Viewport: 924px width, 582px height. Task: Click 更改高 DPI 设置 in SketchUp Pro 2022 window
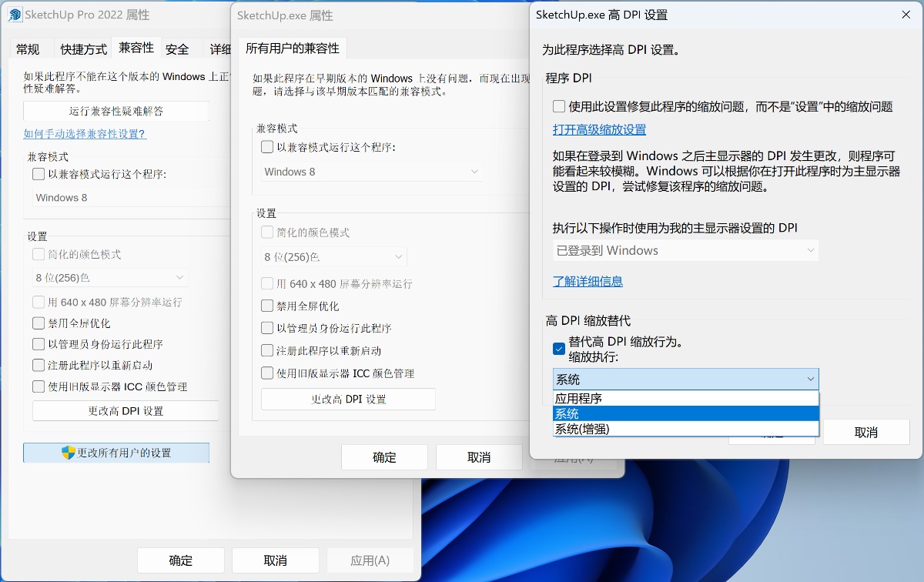tap(126, 411)
